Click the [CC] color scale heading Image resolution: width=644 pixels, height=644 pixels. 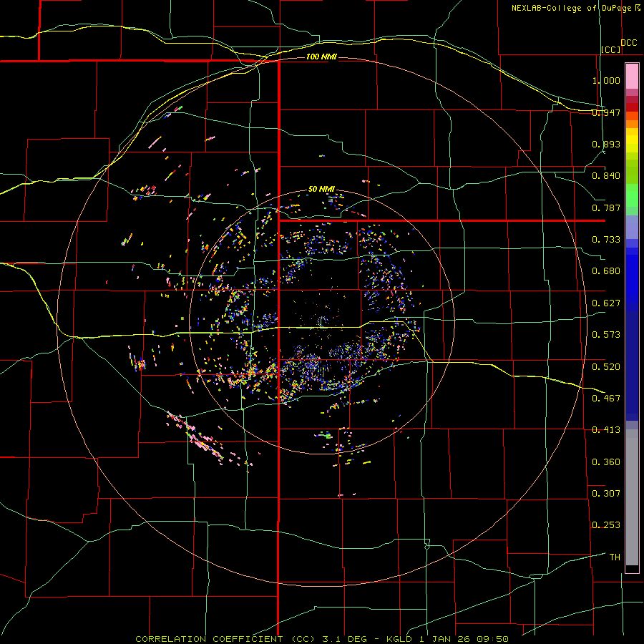coord(611,49)
